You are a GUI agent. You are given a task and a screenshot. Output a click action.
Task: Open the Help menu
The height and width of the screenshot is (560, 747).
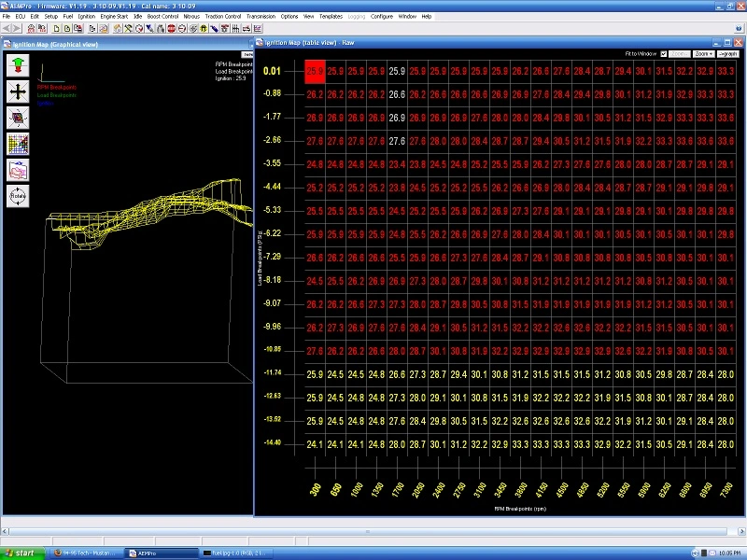(x=427, y=16)
